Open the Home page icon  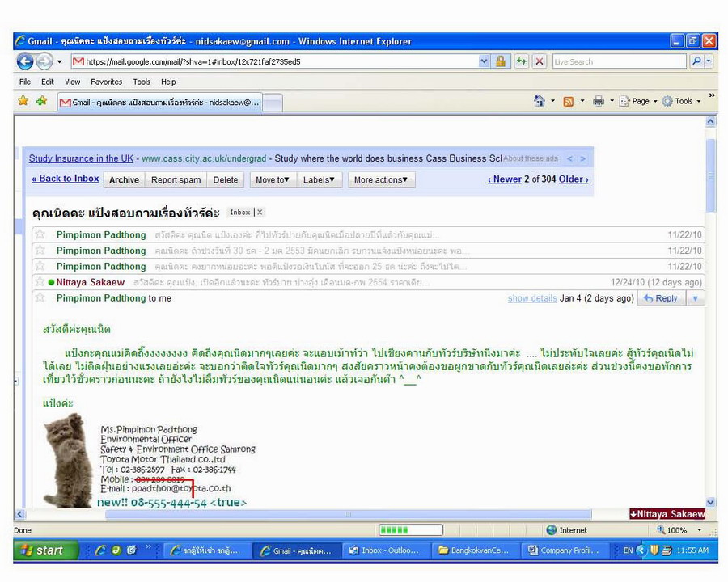click(540, 101)
